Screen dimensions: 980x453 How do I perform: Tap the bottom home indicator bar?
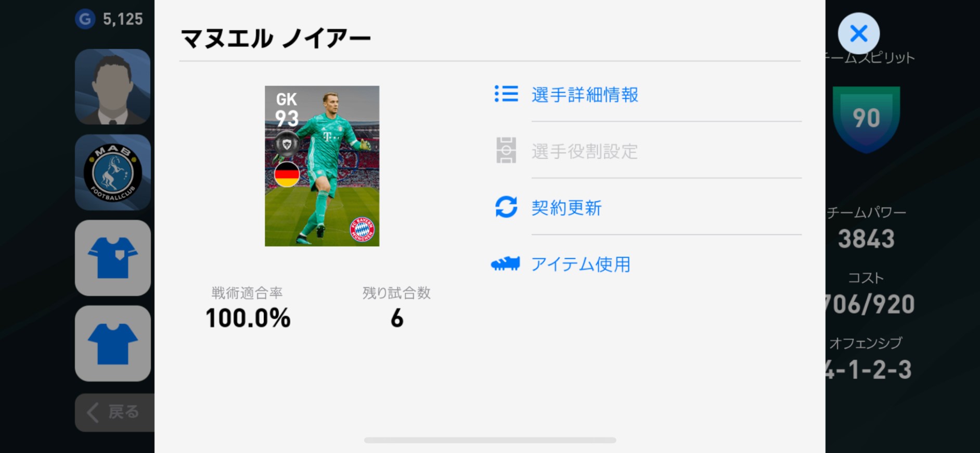490,441
